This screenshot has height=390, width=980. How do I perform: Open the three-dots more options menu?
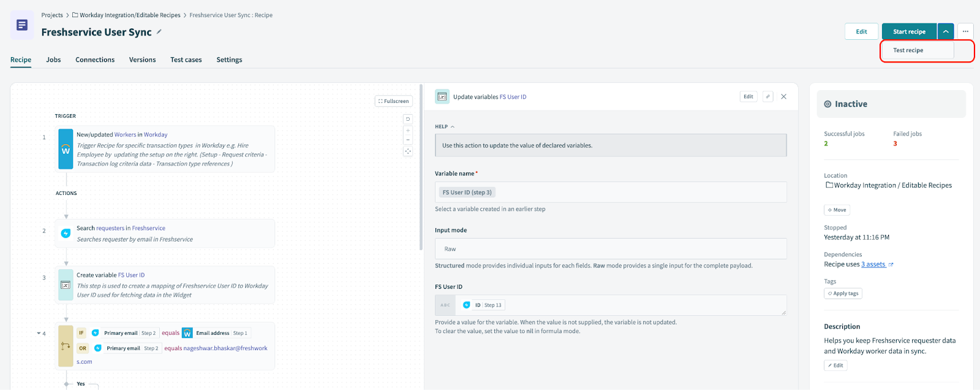[965, 31]
